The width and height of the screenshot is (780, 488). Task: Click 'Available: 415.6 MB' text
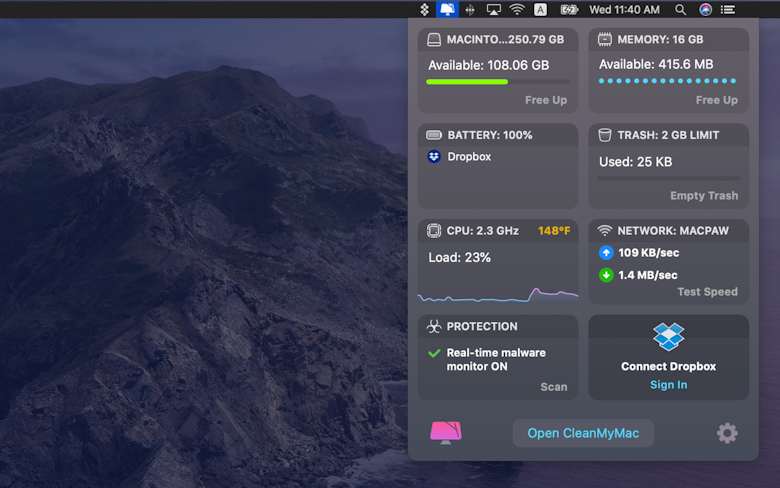[x=656, y=64]
